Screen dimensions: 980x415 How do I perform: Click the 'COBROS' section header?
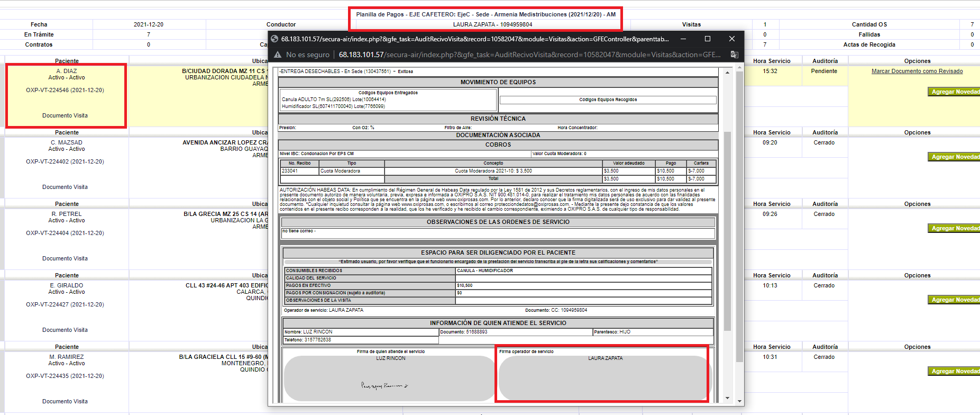[x=498, y=145]
